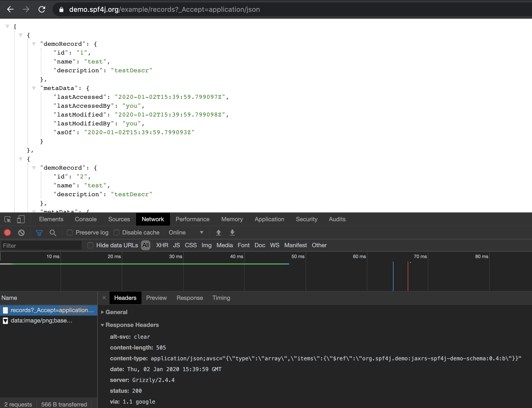Click the records request document icon
The image size is (532, 408).
tap(5, 310)
